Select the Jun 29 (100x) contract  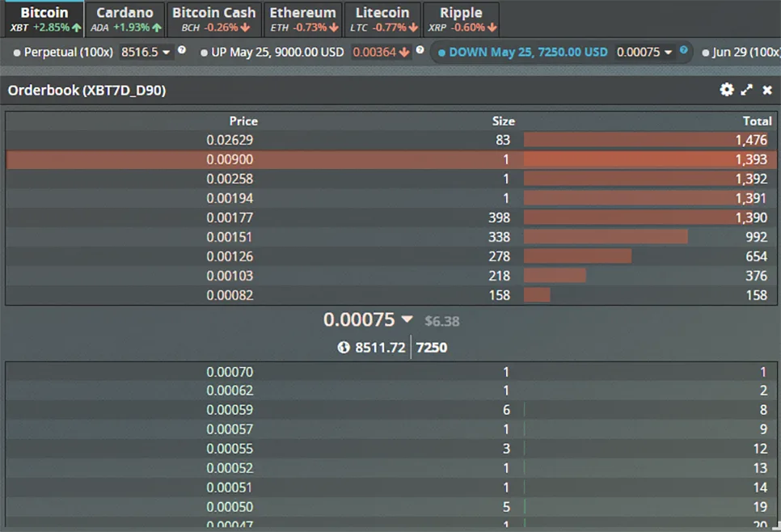pyautogui.click(x=741, y=53)
